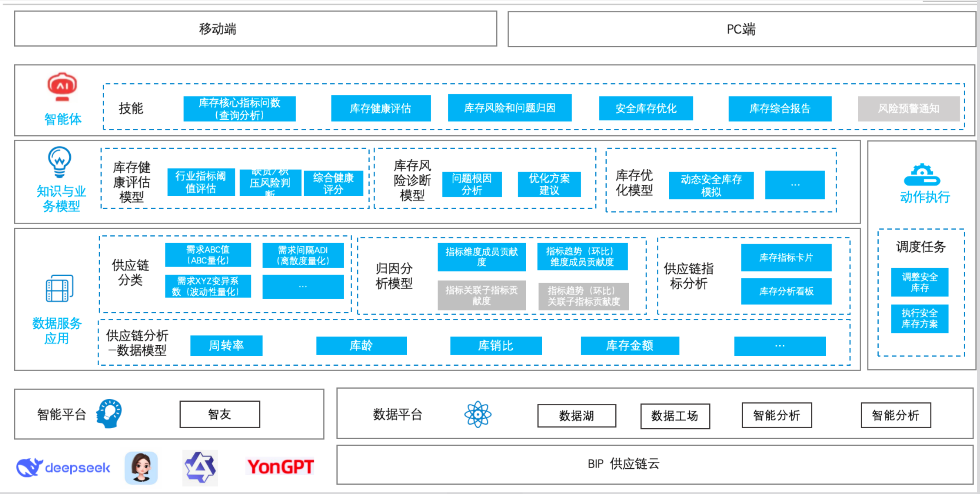This screenshot has width=980, height=494.
Task: Click the 库存健康评估 skill box
Action: (381, 108)
